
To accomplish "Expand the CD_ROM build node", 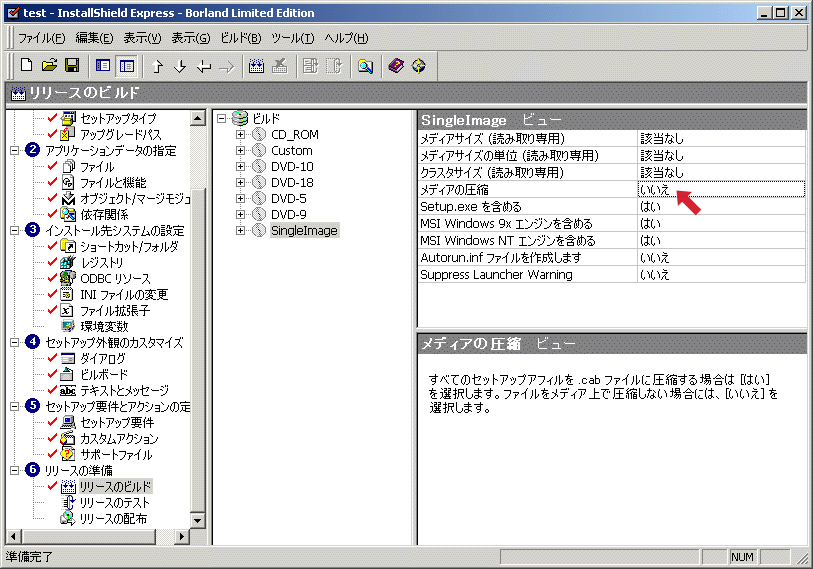I will click(x=240, y=134).
